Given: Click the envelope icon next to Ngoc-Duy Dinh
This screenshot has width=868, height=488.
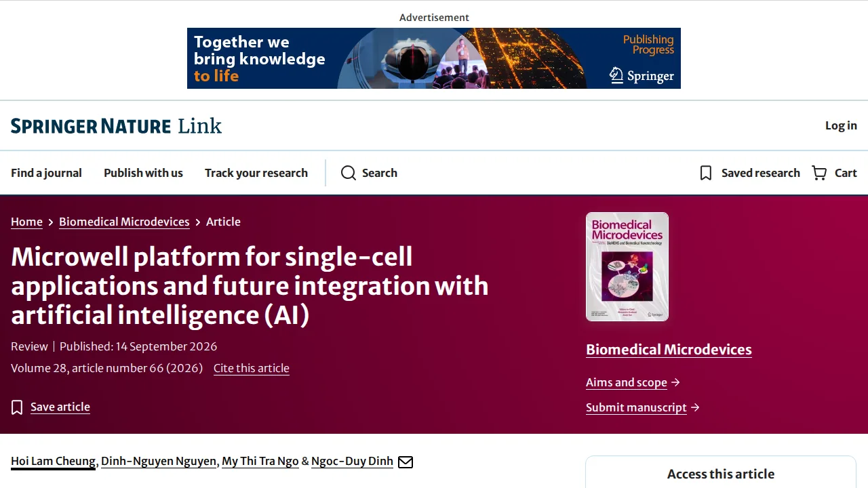Looking at the screenshot, I should tap(406, 462).
